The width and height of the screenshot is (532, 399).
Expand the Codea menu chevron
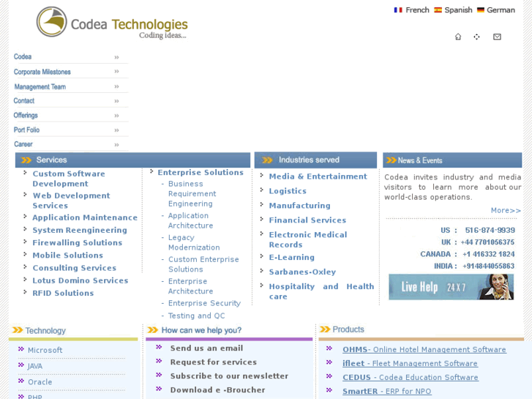[116, 57]
